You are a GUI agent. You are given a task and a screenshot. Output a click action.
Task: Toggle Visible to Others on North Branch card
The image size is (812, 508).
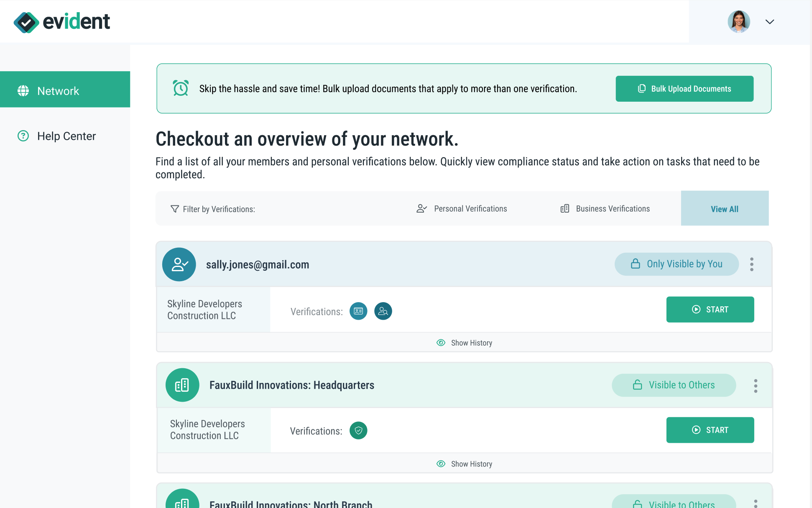coord(674,504)
